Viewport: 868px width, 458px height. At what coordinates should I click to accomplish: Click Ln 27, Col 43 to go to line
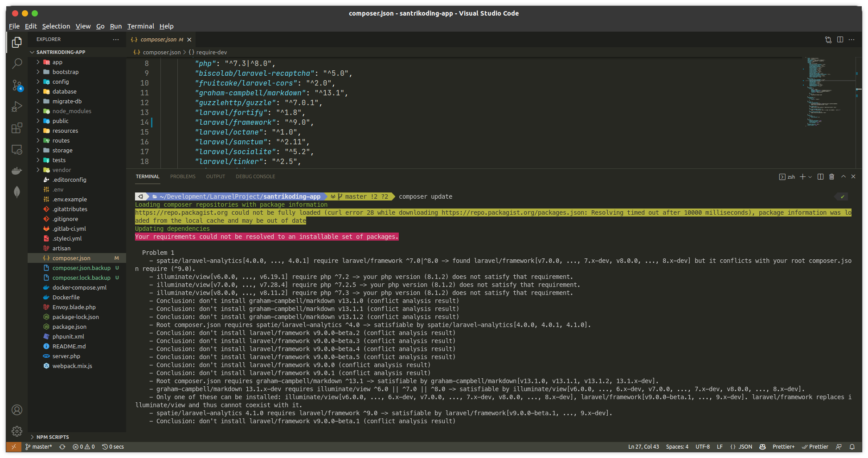coord(643,447)
